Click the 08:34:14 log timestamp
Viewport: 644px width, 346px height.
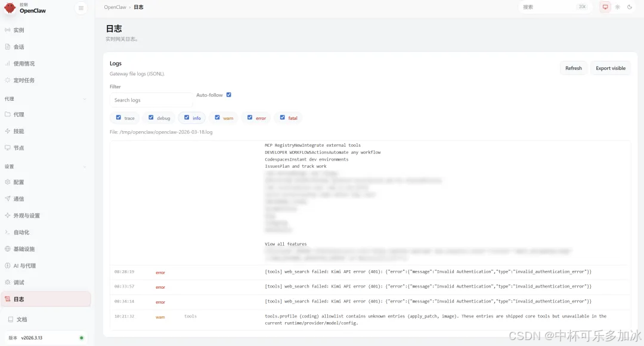[124, 301]
